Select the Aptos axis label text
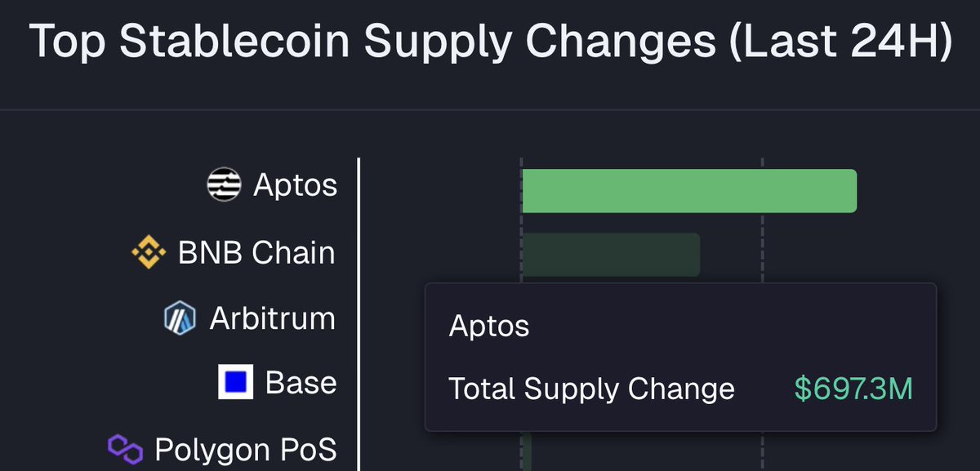Image resolution: width=980 pixels, height=471 pixels. pyautogui.click(x=295, y=184)
